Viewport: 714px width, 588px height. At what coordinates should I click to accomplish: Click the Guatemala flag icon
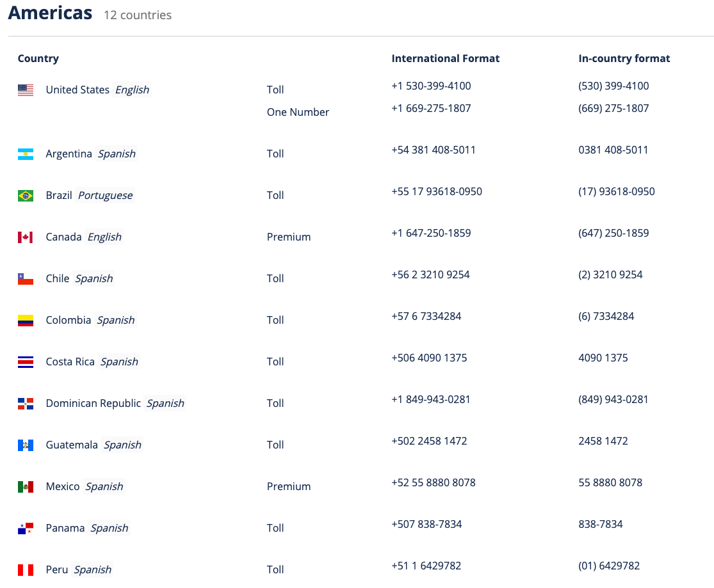pos(26,445)
